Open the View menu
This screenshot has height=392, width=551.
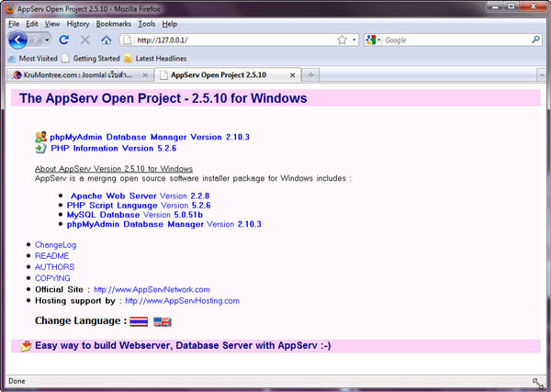click(x=52, y=24)
